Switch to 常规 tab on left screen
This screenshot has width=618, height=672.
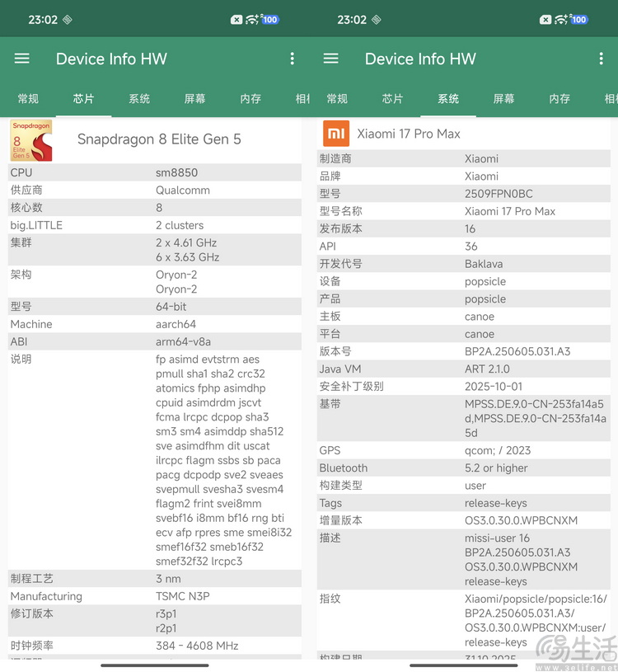pos(28,99)
